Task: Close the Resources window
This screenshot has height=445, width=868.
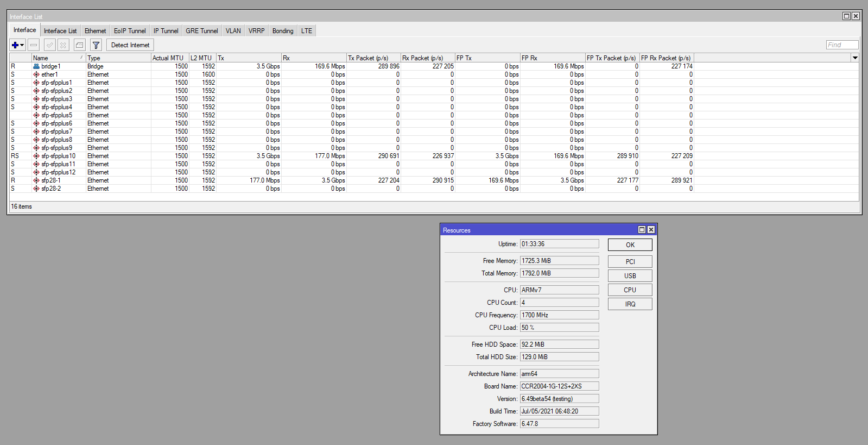Action: pos(651,230)
